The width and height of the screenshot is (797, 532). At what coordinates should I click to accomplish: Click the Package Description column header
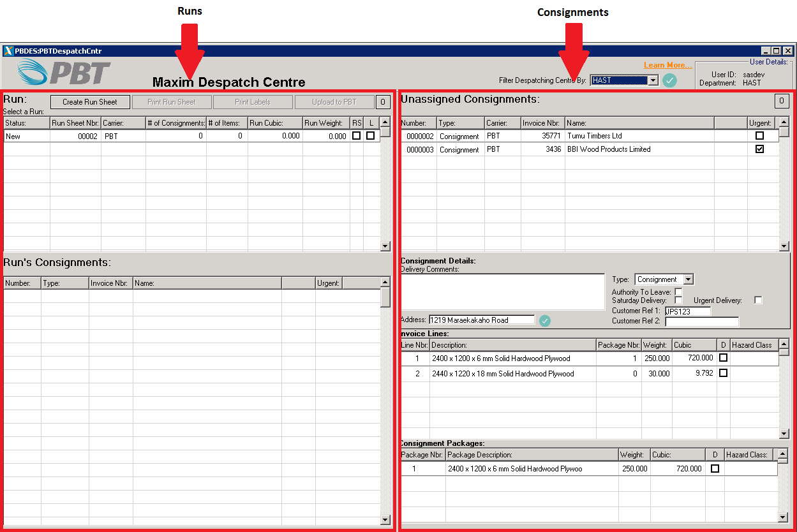[532, 455]
